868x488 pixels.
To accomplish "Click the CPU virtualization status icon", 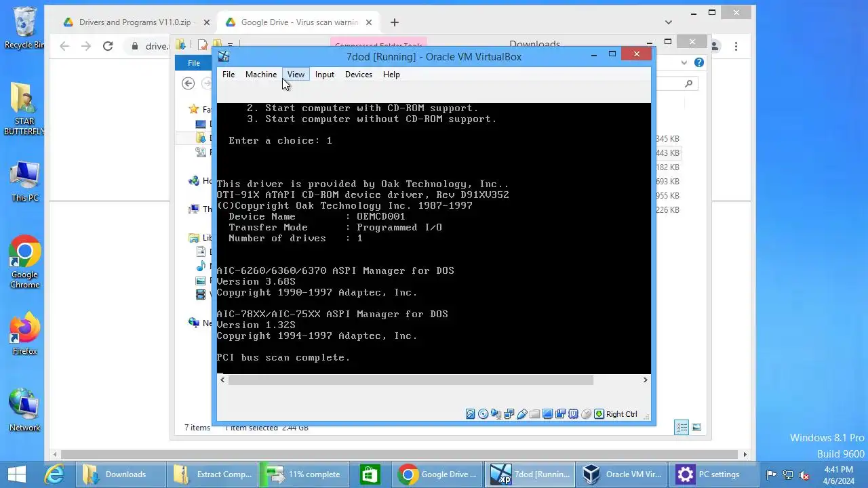I will coord(573,414).
